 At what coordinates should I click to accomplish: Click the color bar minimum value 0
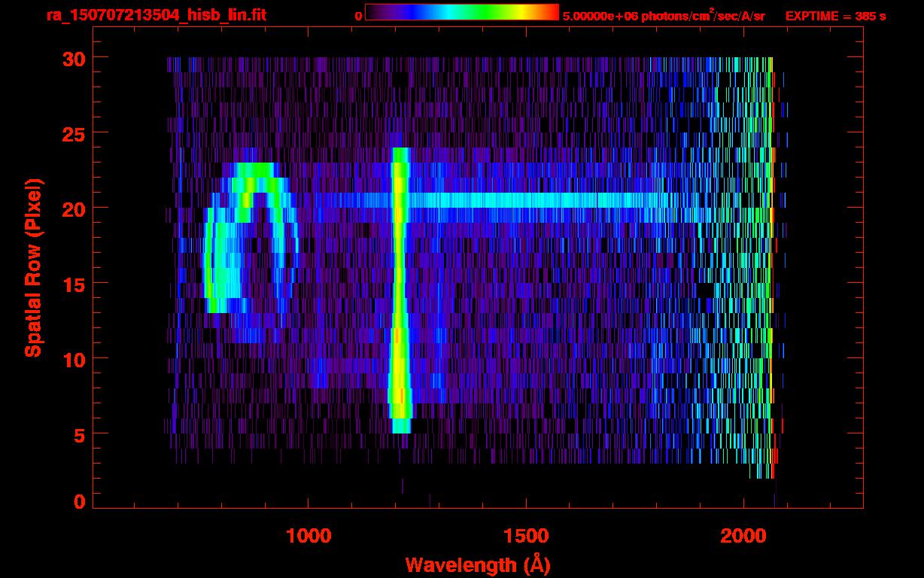point(358,16)
